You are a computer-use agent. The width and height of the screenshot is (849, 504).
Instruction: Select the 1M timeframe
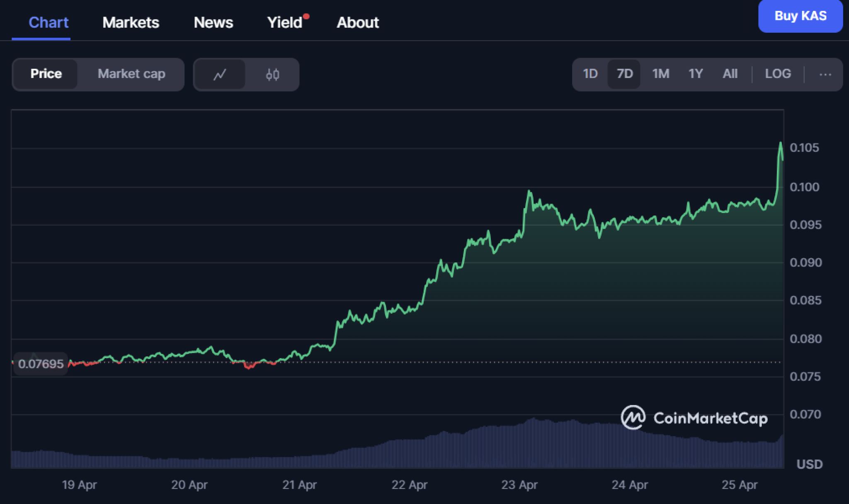coord(660,74)
